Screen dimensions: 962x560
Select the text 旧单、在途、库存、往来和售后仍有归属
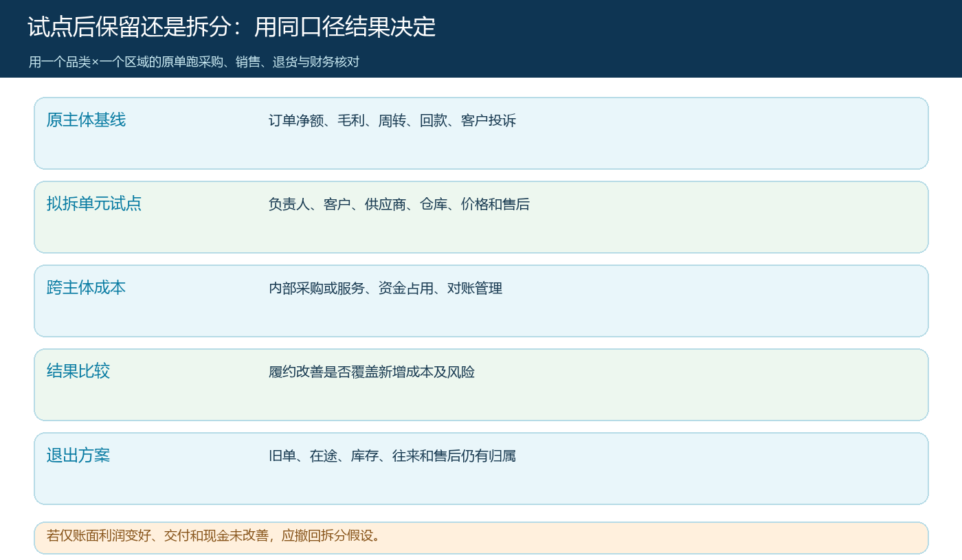pyautogui.click(x=392, y=456)
